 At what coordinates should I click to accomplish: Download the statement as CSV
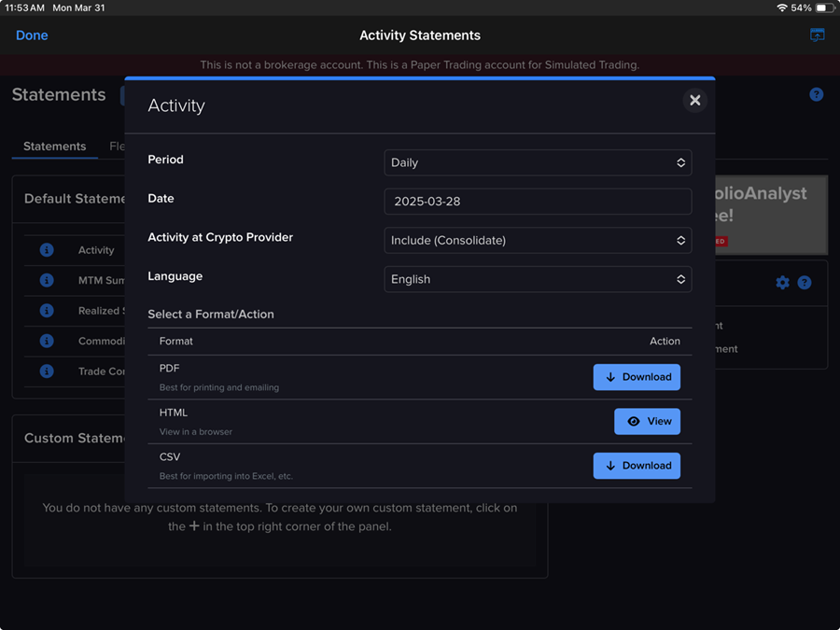pos(637,465)
